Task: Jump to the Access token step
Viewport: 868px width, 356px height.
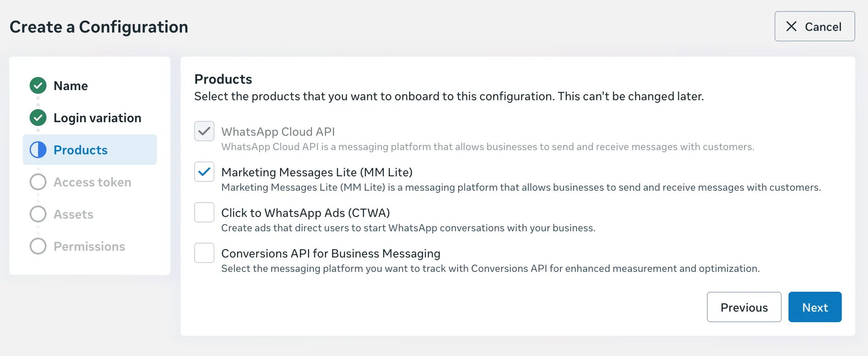Action: click(92, 182)
